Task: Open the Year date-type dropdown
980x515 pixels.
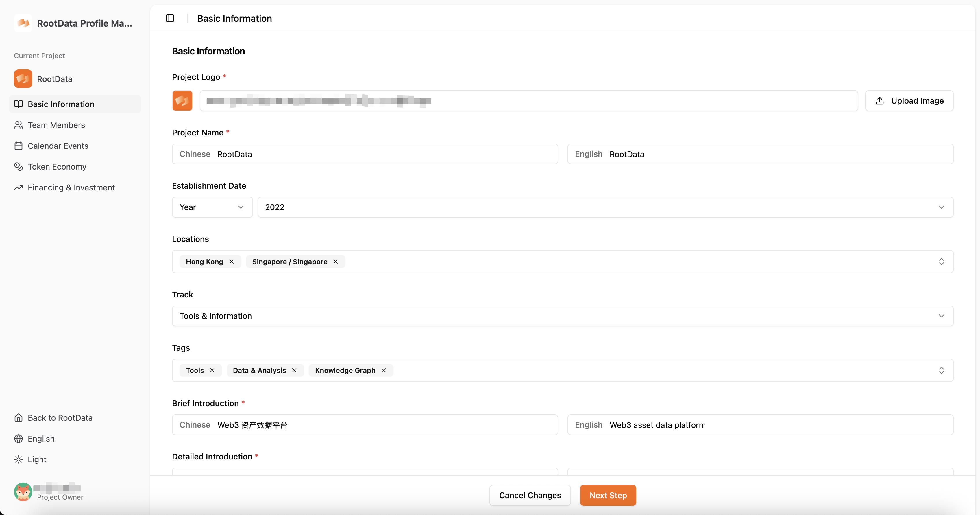Action: 212,207
